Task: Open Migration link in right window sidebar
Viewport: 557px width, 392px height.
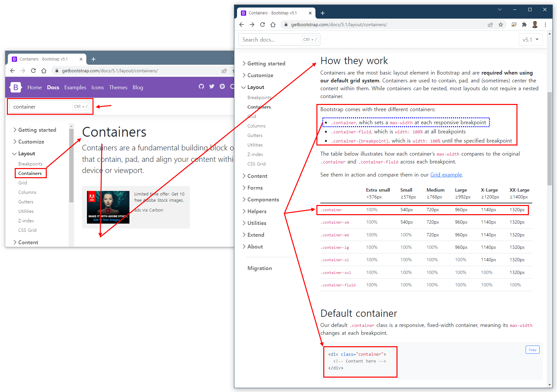Action: [260, 268]
